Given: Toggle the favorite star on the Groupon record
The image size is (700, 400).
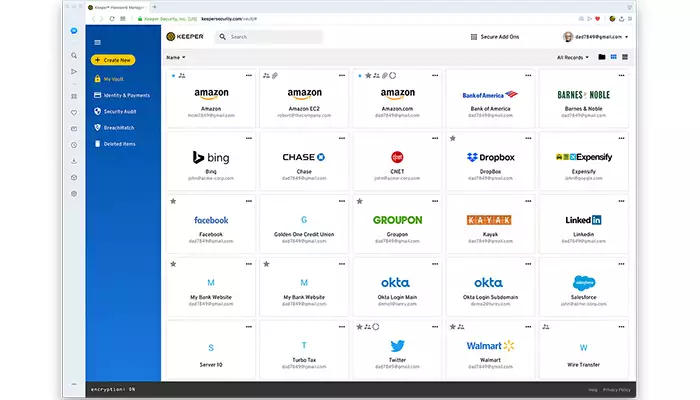Looking at the screenshot, I should click(x=360, y=201).
